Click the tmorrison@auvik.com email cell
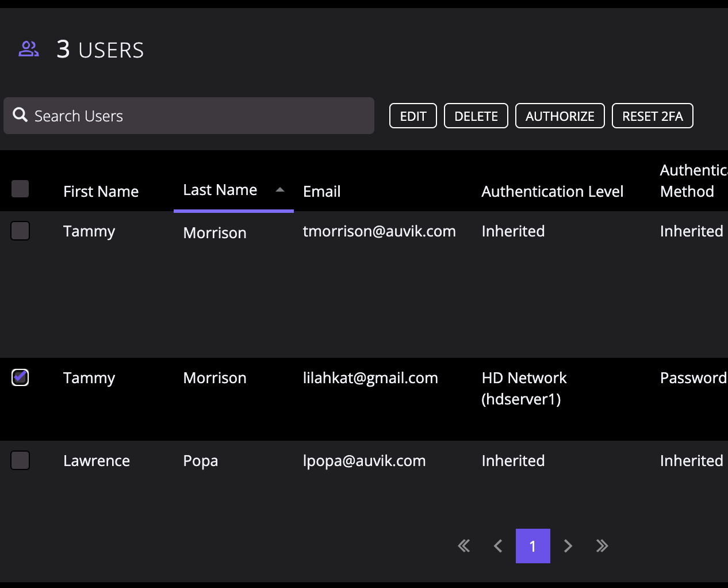Image resolution: width=728 pixels, height=588 pixels. pyautogui.click(x=380, y=231)
